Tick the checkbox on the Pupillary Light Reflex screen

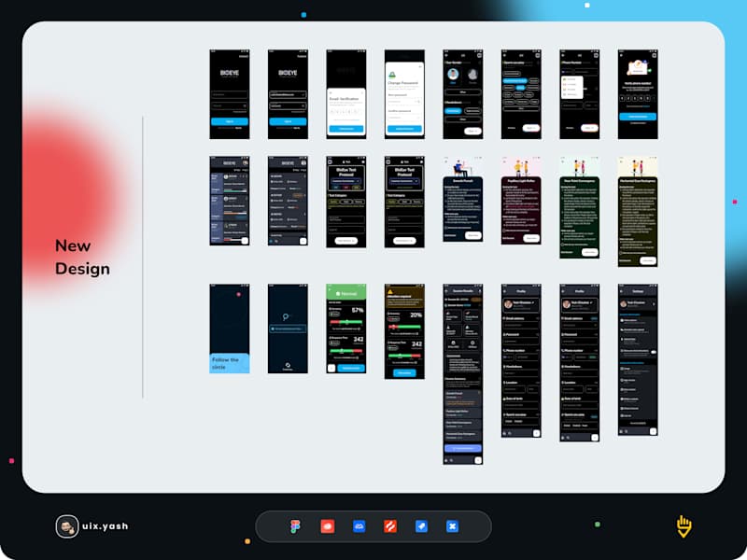tap(504, 231)
